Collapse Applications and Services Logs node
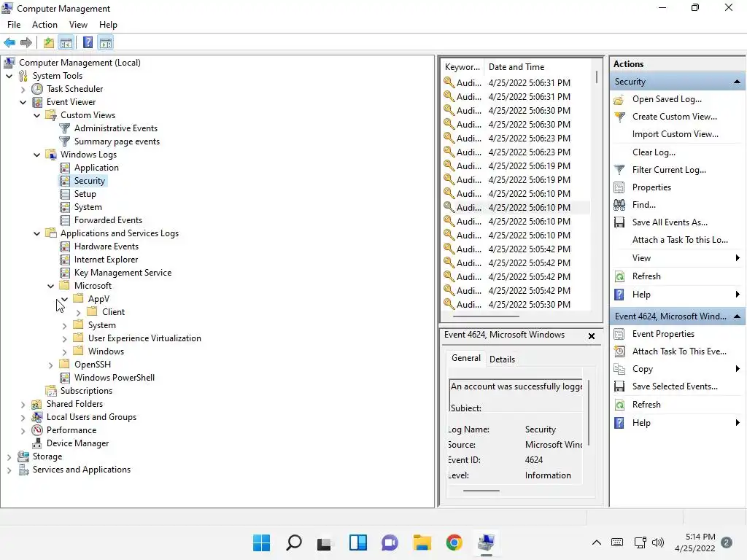This screenshot has height=560, width=747. point(36,233)
